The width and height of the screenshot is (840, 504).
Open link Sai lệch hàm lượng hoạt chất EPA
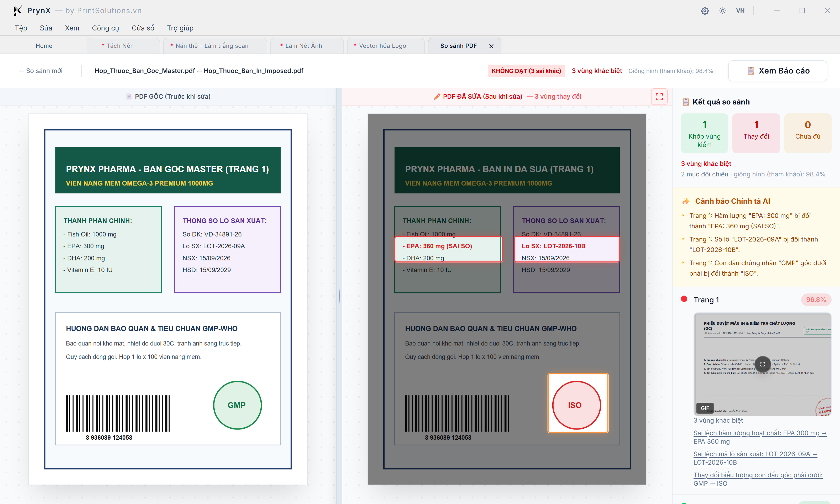(760, 437)
